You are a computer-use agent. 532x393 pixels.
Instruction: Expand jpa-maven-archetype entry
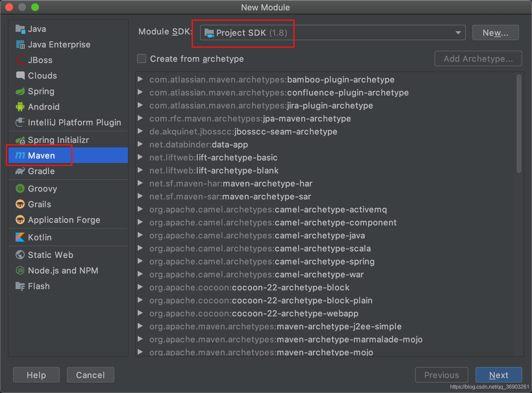[140, 118]
